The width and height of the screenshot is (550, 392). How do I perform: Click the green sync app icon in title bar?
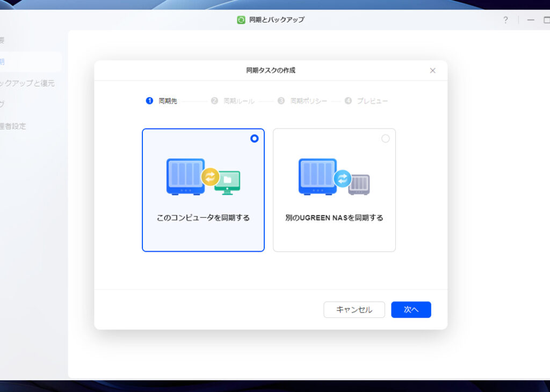[241, 20]
